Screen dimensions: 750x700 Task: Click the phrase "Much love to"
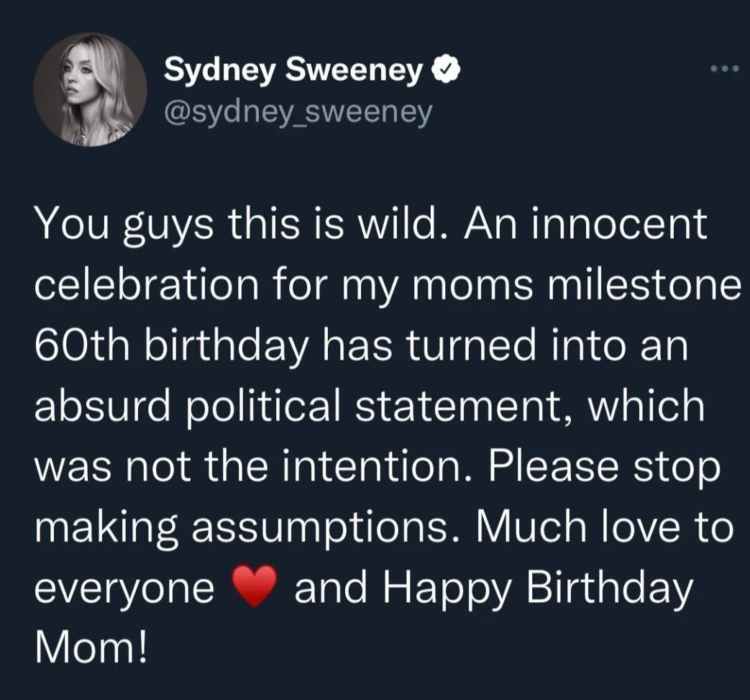[601, 527]
